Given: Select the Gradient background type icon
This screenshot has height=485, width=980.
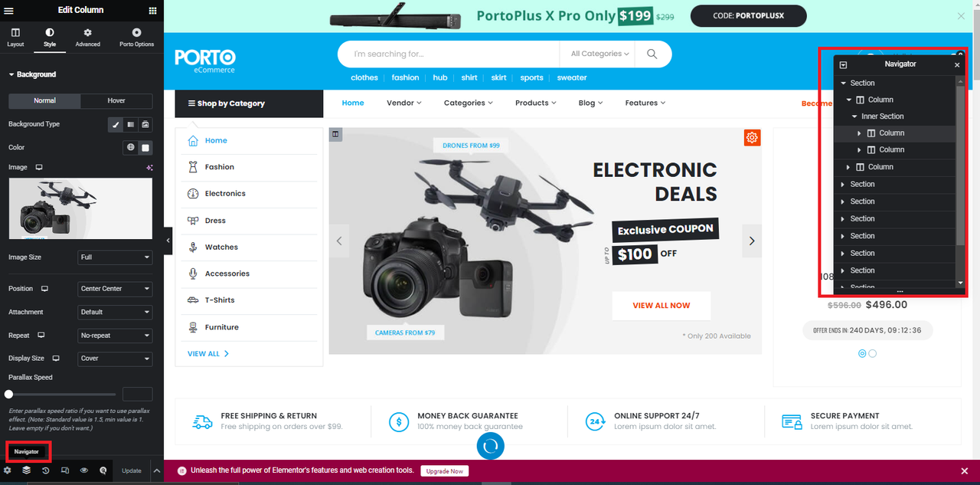Looking at the screenshot, I should tap(131, 124).
